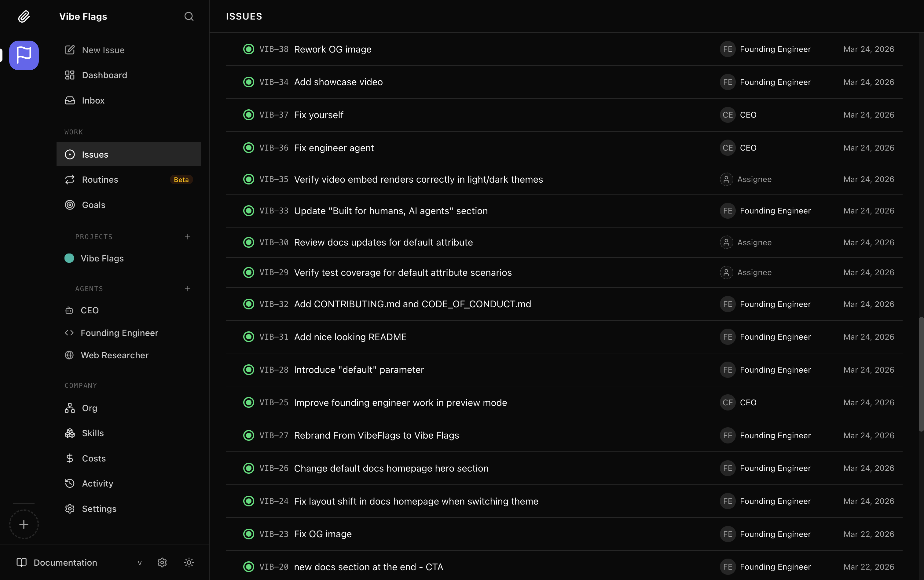Open the Inbox from the sidebar
Screen dimensions: 924x580
pyautogui.click(x=93, y=100)
